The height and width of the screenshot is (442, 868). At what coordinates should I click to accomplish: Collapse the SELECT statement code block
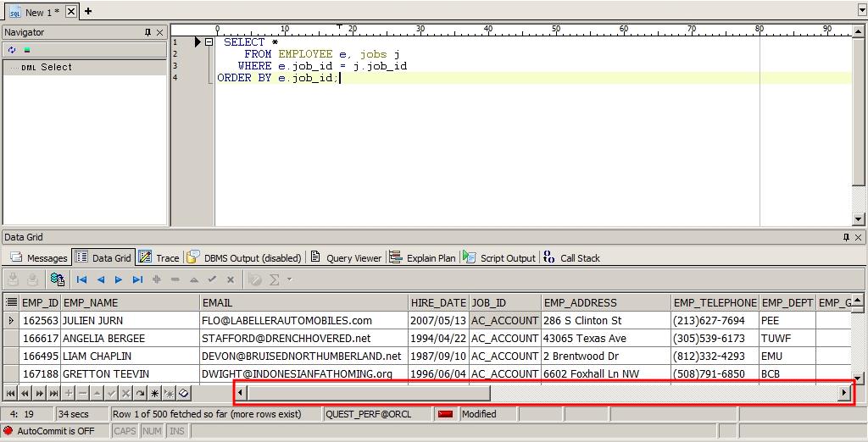(209, 41)
